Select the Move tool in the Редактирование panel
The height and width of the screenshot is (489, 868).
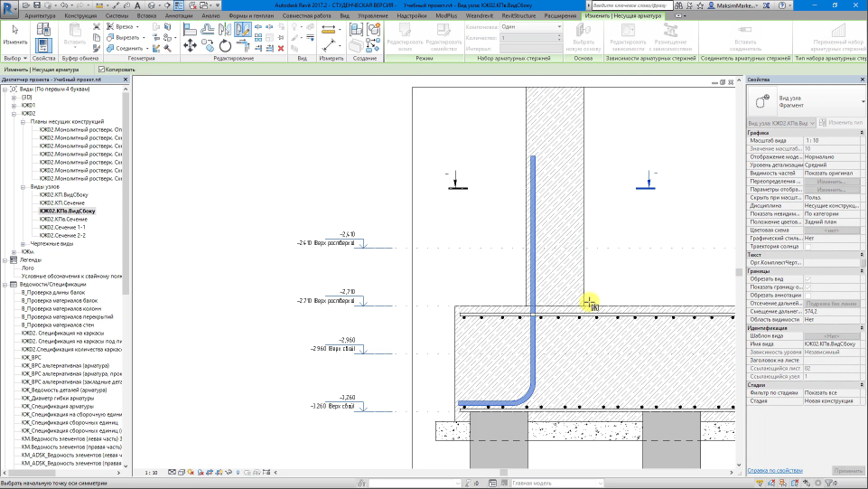[191, 44]
